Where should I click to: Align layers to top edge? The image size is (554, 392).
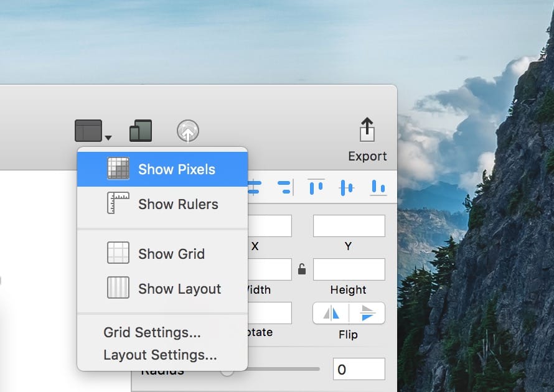(316, 187)
